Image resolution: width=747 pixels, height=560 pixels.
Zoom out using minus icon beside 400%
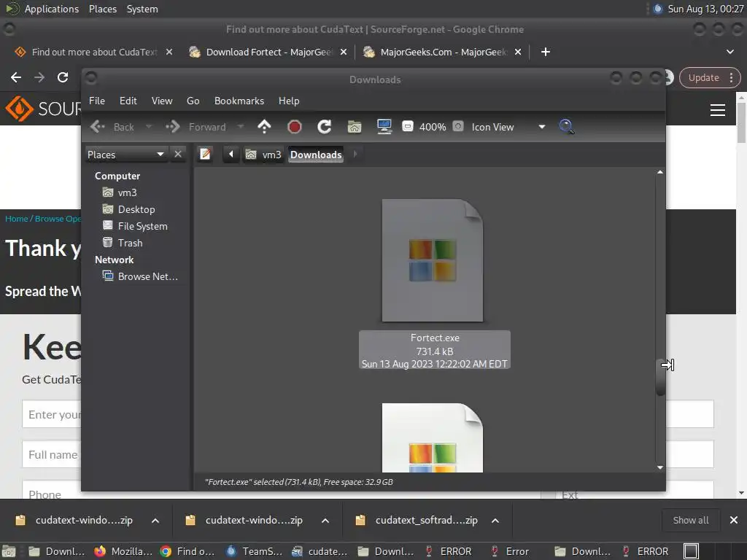pos(407,127)
